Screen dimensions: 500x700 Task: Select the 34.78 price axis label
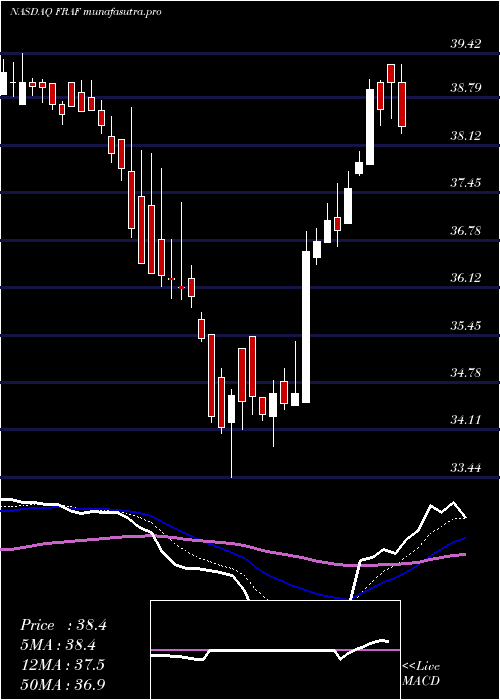466,372
